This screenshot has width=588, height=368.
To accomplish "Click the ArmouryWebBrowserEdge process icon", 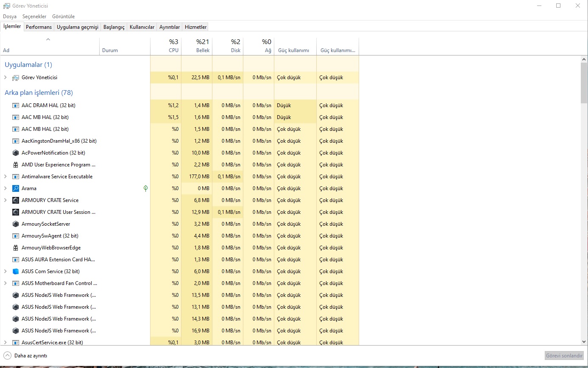I will pyautogui.click(x=16, y=248).
